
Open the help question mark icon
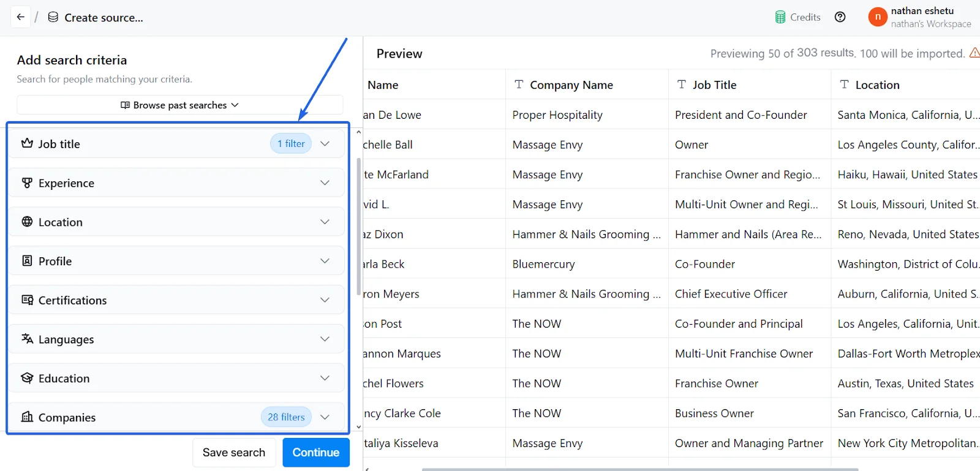click(x=840, y=17)
